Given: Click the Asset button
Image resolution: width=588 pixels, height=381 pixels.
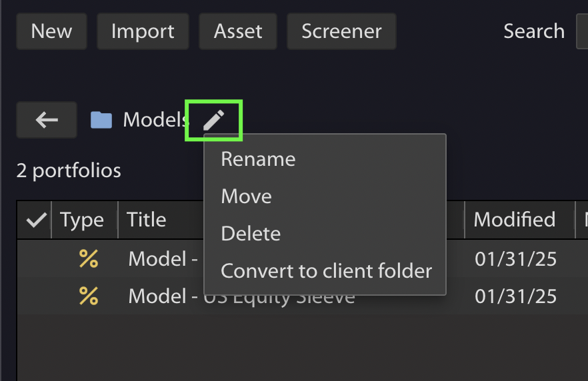Looking at the screenshot, I should click(238, 31).
